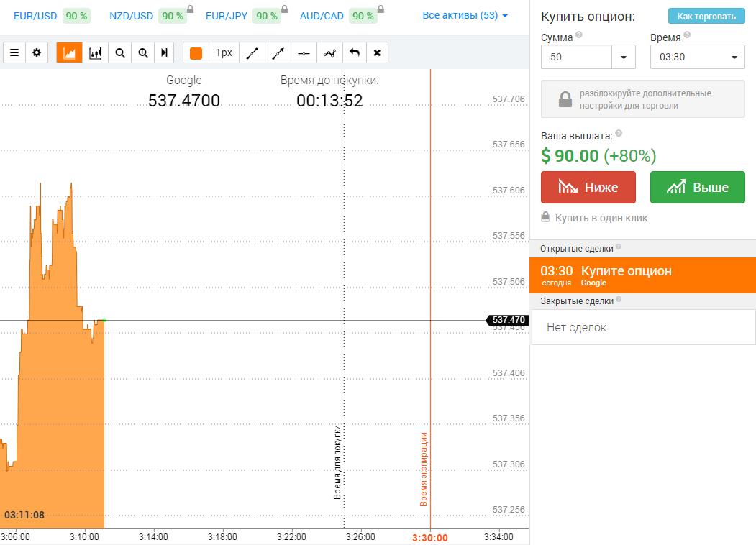Image resolution: width=756 pixels, height=545 pixels.
Task: Clear all drawings with X icon
Action: tap(378, 53)
